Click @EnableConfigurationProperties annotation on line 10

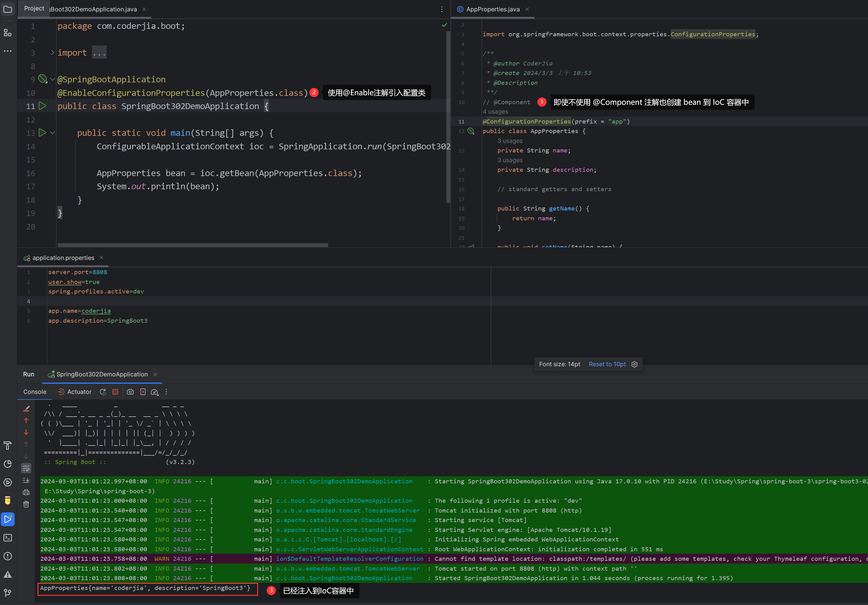pos(131,93)
